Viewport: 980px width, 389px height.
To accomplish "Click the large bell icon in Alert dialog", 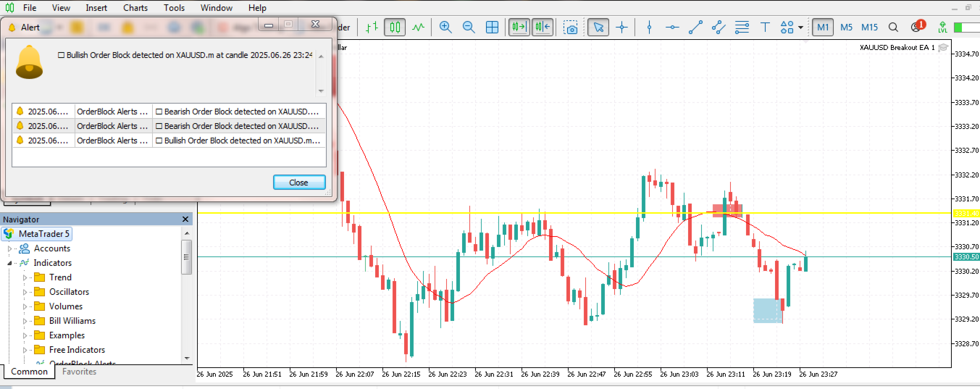I will coord(30,61).
